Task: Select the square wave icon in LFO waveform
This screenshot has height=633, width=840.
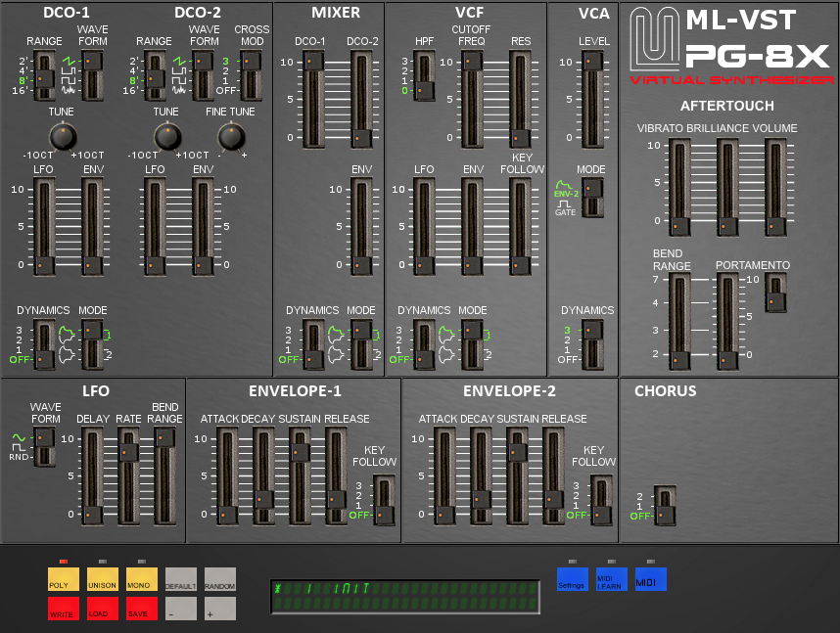Action: (x=19, y=447)
